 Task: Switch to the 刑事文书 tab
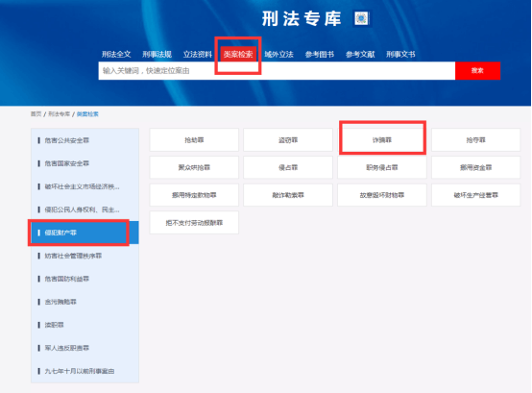coord(400,55)
